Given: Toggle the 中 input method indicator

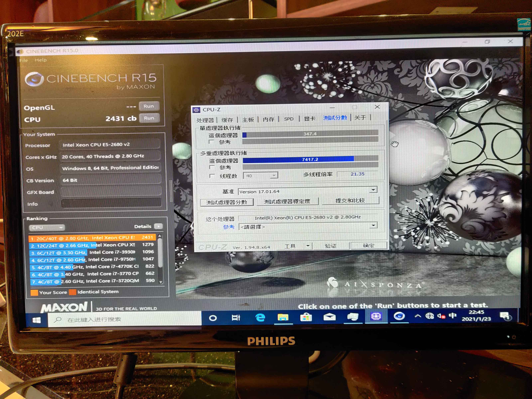Looking at the screenshot, I should point(453,315).
